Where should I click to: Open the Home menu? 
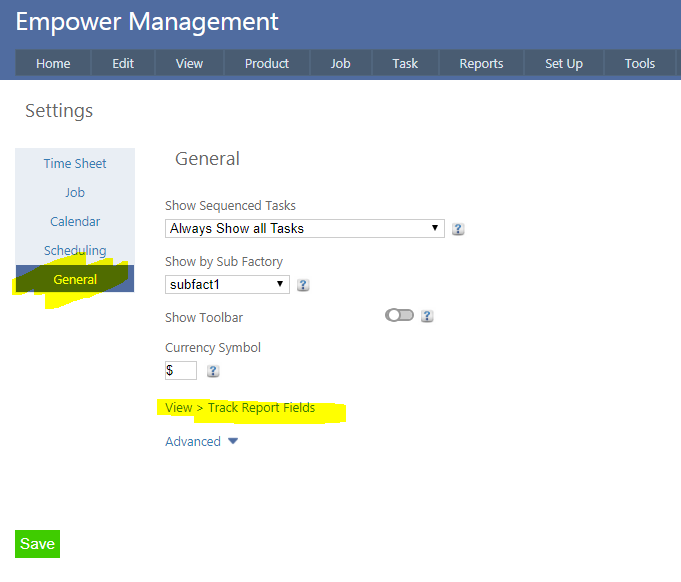coord(53,63)
